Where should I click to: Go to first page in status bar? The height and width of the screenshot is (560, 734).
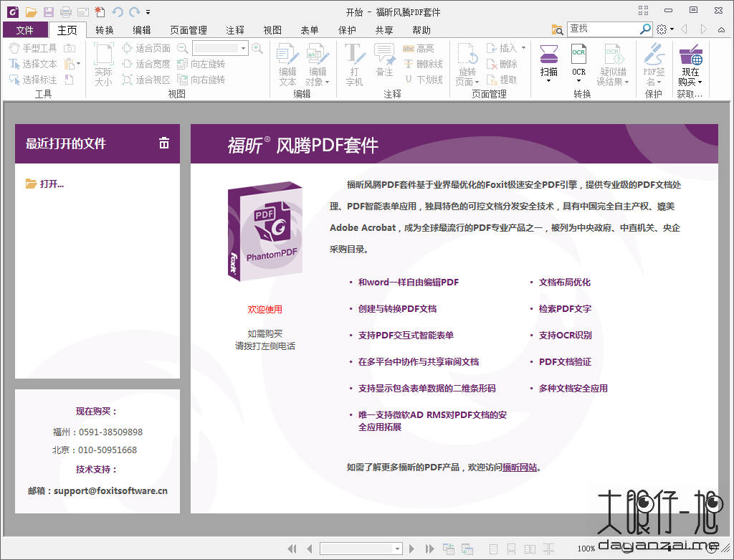coord(292,549)
